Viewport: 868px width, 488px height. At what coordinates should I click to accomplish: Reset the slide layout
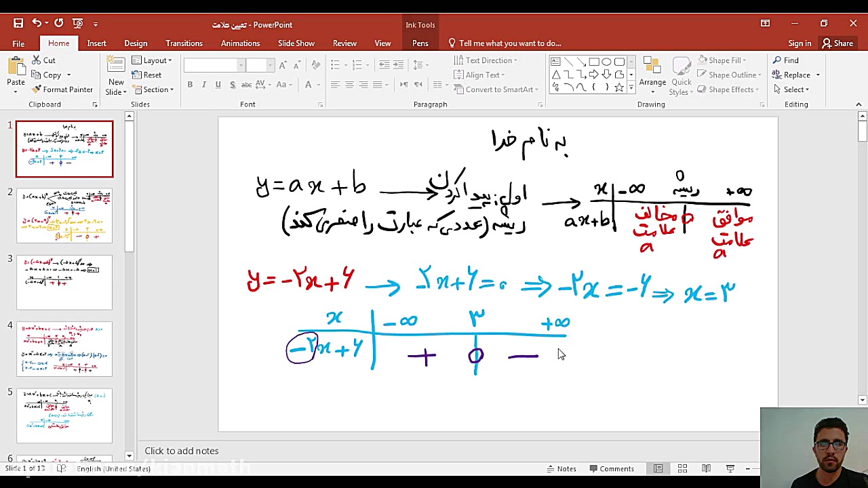(x=146, y=75)
